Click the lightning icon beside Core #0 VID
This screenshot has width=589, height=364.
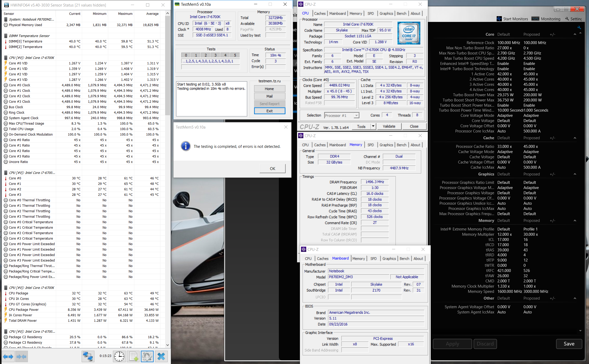tap(6, 63)
